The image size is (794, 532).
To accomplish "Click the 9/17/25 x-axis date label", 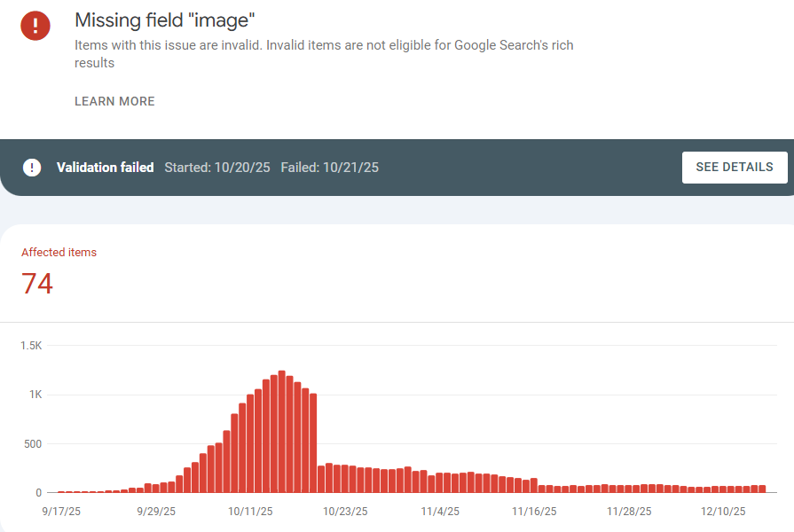I will [x=60, y=512].
